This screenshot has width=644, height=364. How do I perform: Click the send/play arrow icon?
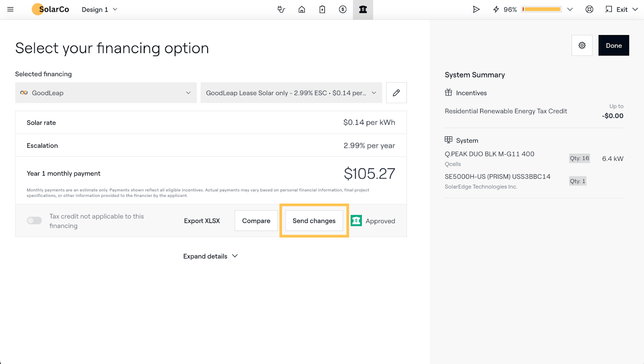click(476, 9)
